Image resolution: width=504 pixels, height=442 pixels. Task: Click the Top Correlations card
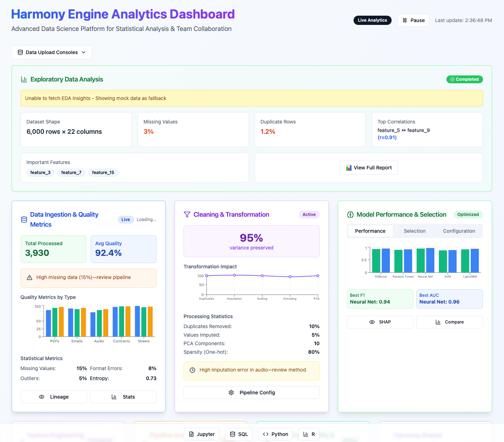coord(427,130)
